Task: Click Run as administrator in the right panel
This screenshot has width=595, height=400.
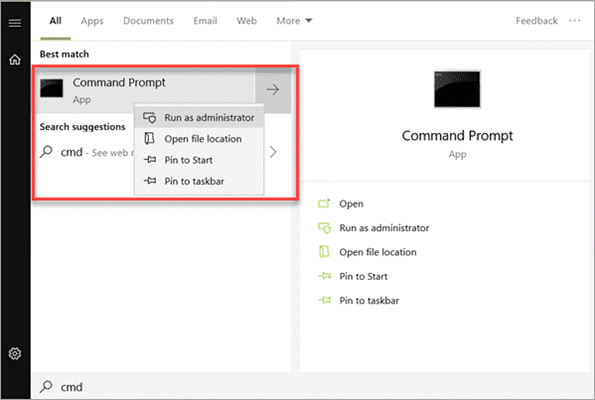Action: [x=384, y=228]
